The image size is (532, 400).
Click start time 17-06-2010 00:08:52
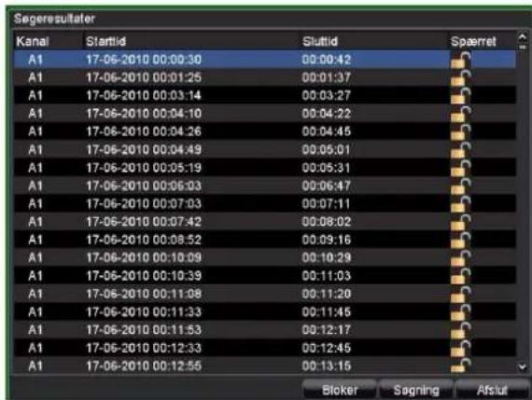click(144, 240)
